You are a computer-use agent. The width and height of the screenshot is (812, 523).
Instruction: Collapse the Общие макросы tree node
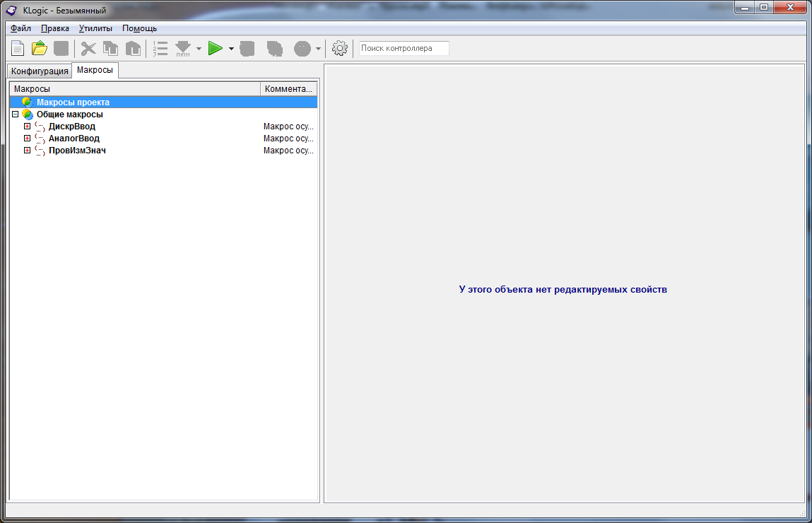click(x=16, y=114)
